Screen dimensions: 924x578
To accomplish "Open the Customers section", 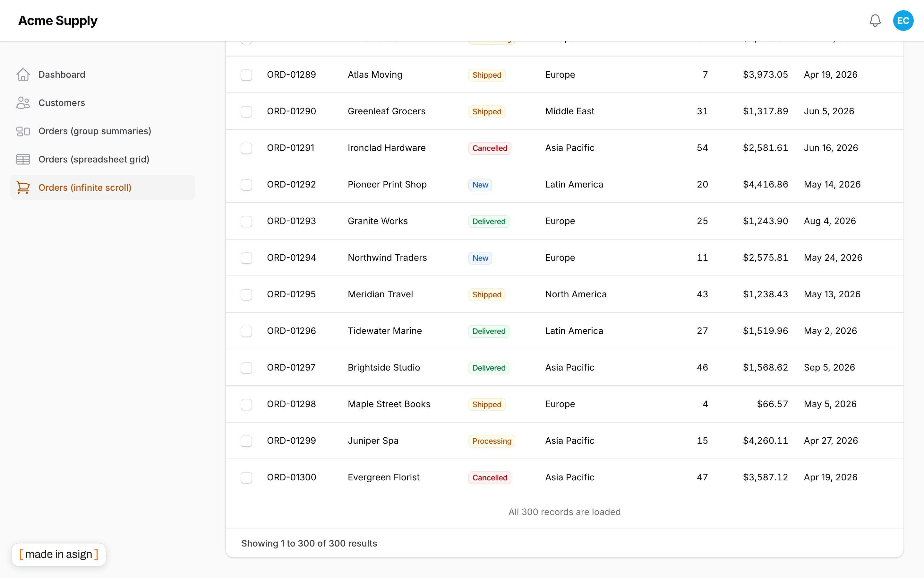I will coord(102,103).
